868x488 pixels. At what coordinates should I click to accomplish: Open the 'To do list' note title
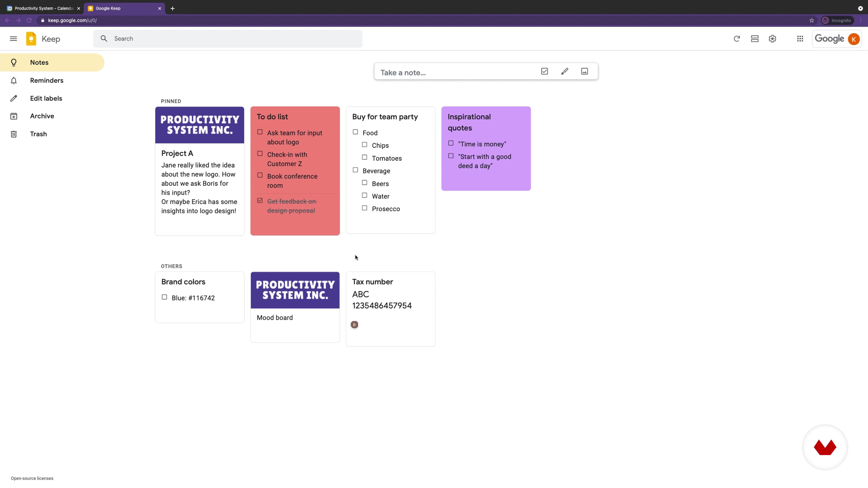272,117
